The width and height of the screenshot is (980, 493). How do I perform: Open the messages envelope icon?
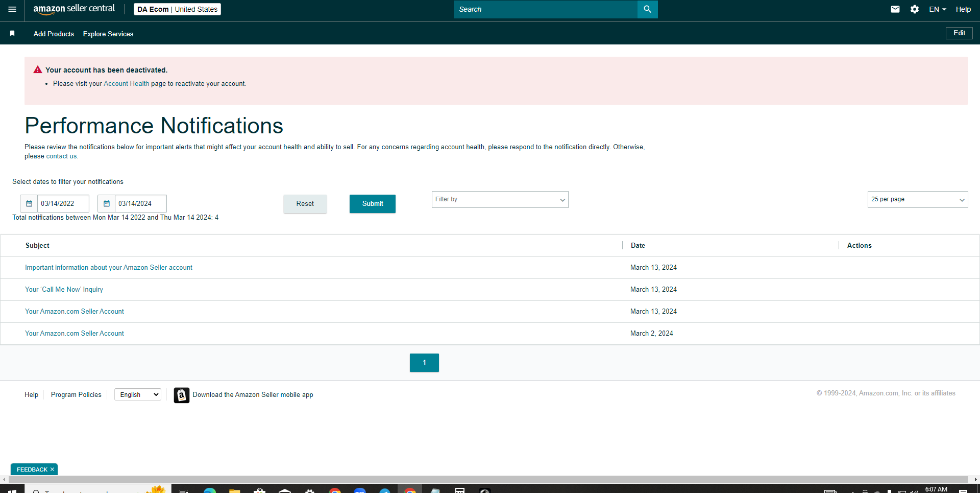(x=895, y=9)
